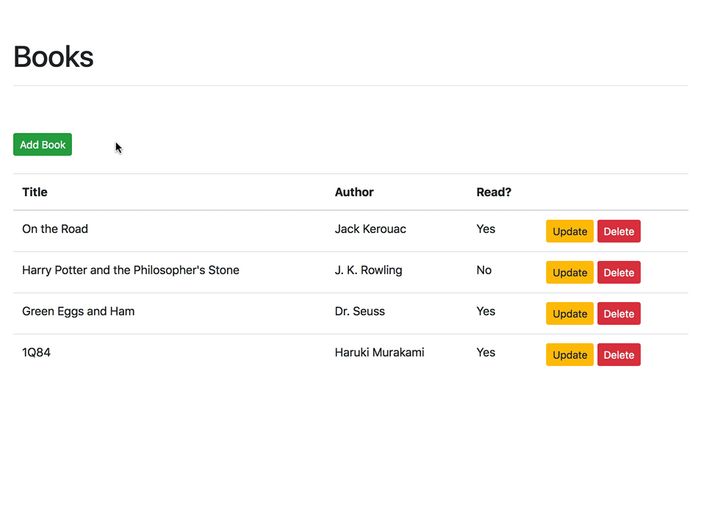Select the Dr. Seuss author cell

coord(360,311)
